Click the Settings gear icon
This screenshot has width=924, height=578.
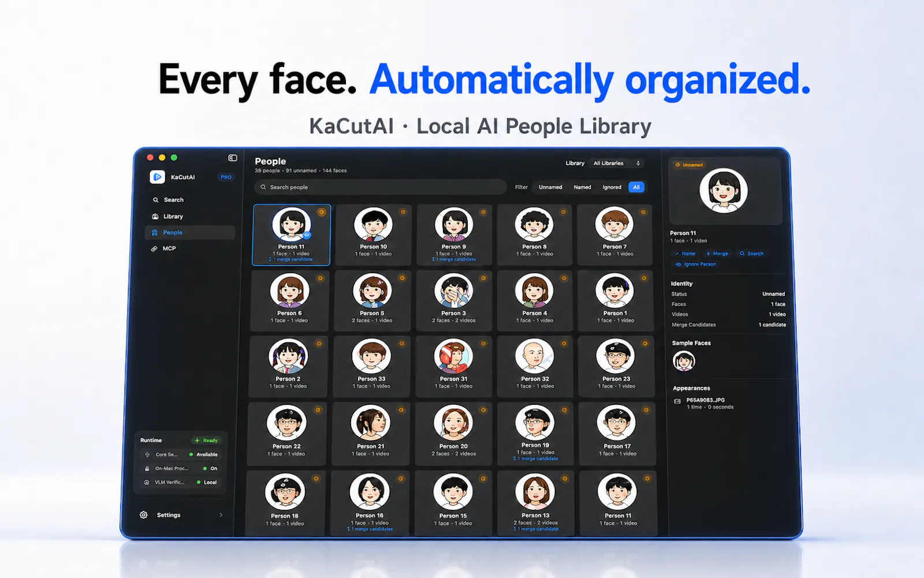point(144,515)
